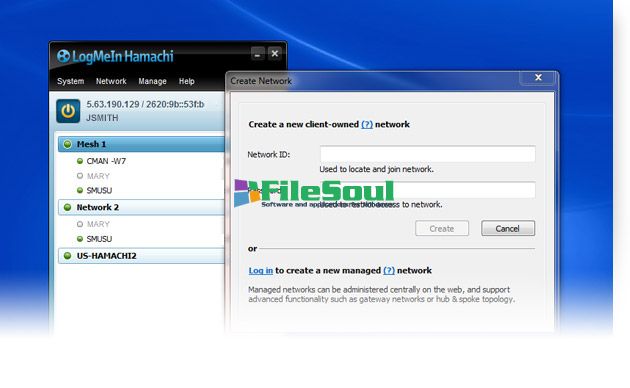Screen dimensions: 630x388
Task: Click MARY offline dot under Network 2
Action: point(80,224)
